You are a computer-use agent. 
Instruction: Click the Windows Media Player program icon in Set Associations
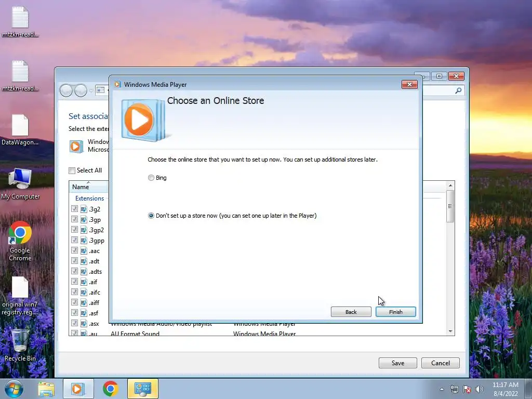click(x=76, y=146)
